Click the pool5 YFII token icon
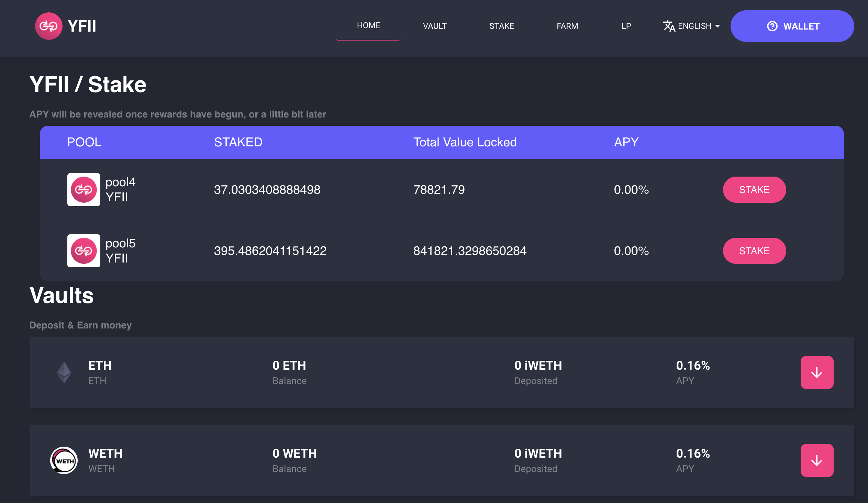The height and width of the screenshot is (503, 868). point(84,251)
